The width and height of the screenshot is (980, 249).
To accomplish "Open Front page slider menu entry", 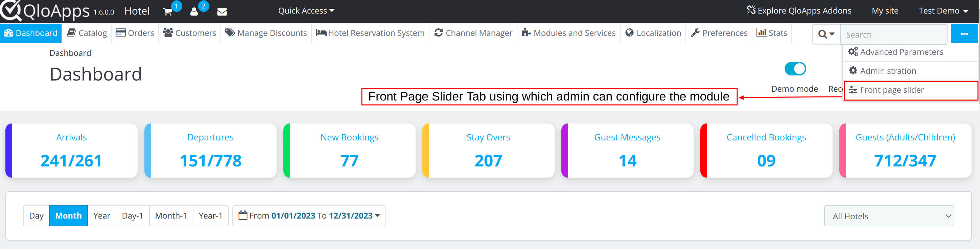I will 910,90.
